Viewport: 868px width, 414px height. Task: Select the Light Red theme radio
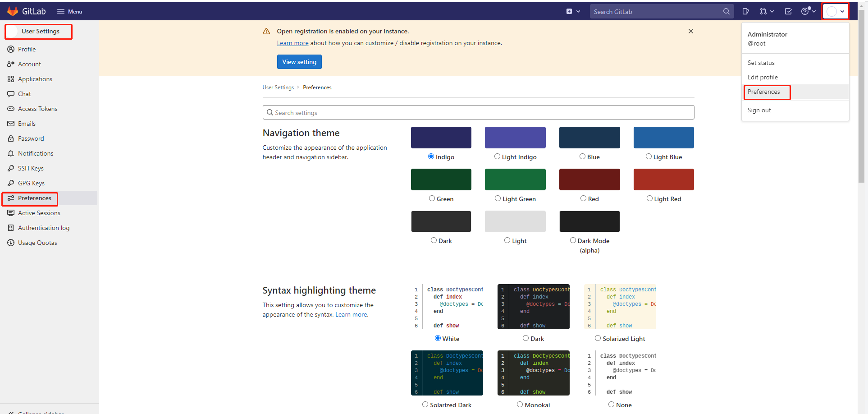coord(649,198)
